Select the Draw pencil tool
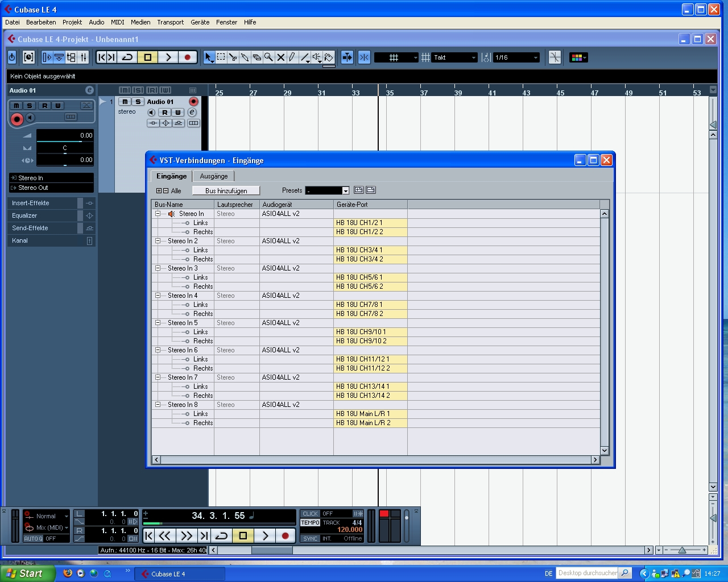Screen dimensions: 728x582 (x=292, y=57)
